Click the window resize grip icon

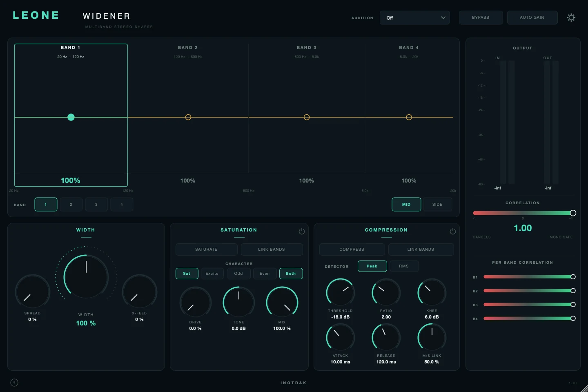pyautogui.click(x=584, y=388)
